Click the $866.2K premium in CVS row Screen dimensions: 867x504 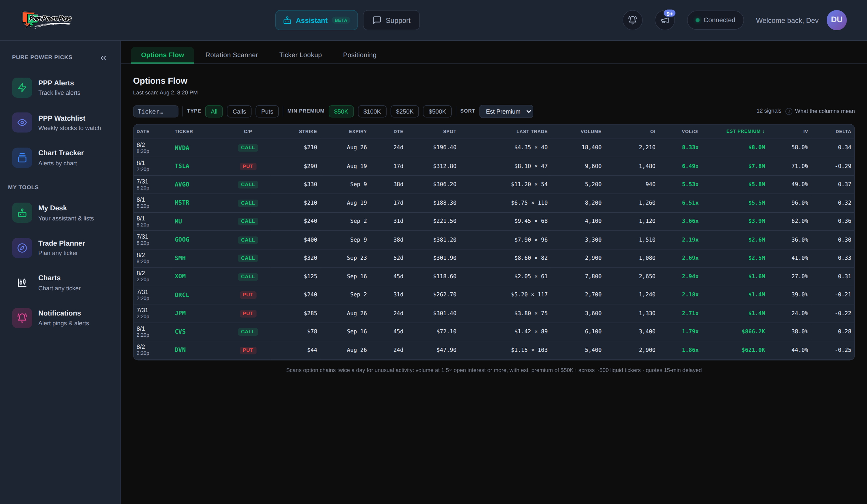coord(753,332)
